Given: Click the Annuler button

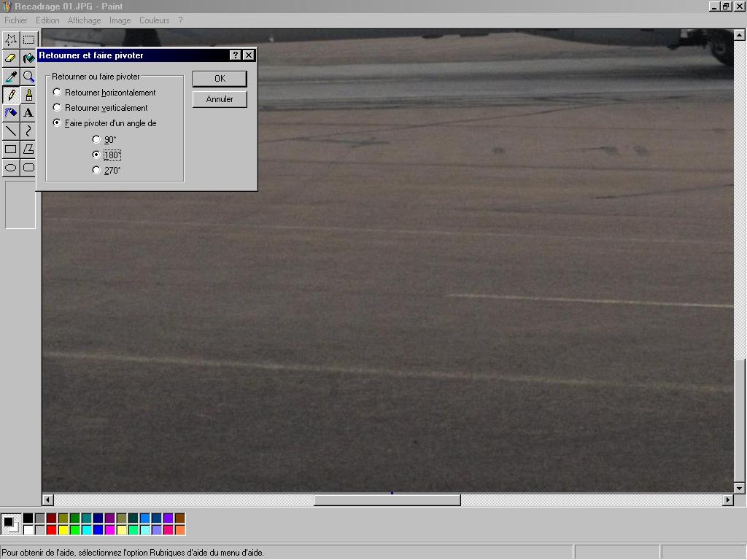Looking at the screenshot, I should click(220, 99).
